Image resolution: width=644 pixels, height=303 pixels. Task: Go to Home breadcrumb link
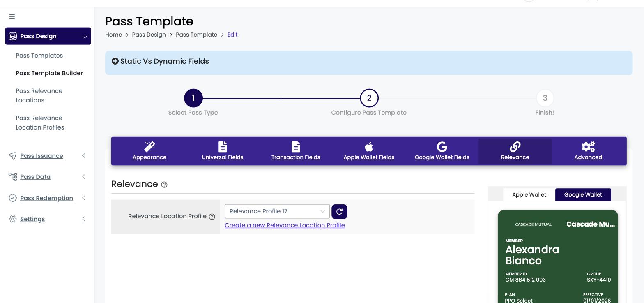tap(113, 35)
